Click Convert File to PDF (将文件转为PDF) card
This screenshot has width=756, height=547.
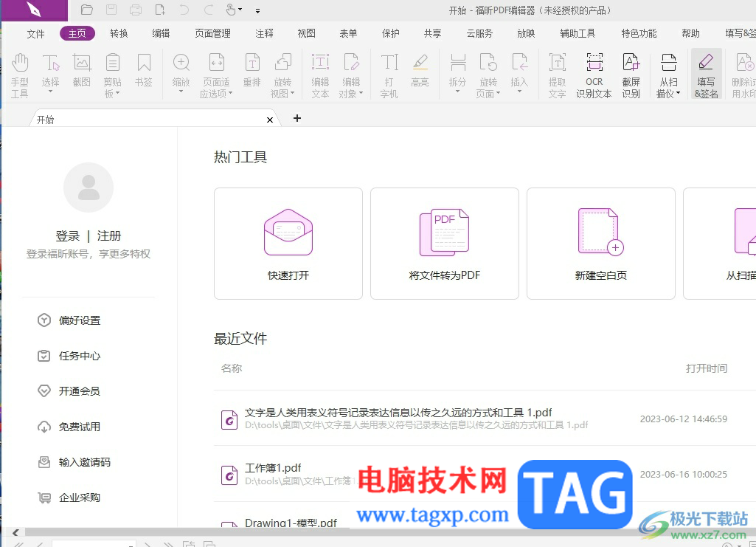point(445,244)
